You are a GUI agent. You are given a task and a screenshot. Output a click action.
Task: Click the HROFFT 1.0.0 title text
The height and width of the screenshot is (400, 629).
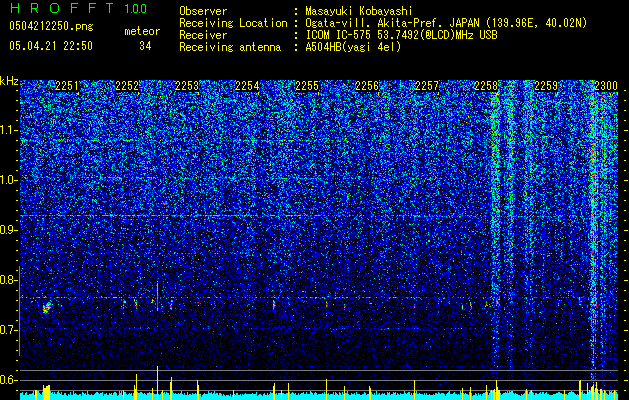(79, 8)
